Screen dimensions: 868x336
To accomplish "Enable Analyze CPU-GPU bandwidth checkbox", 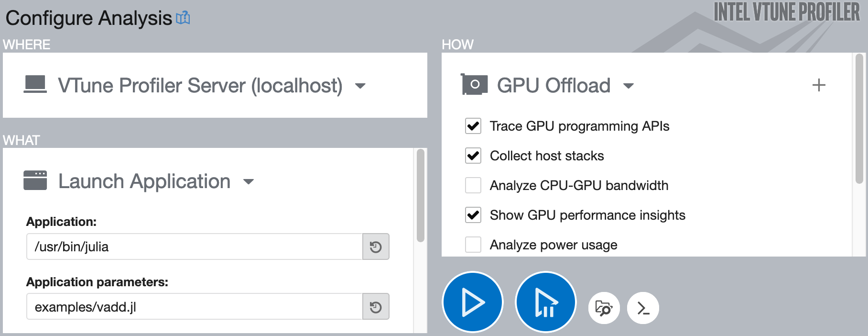I will tap(473, 186).
